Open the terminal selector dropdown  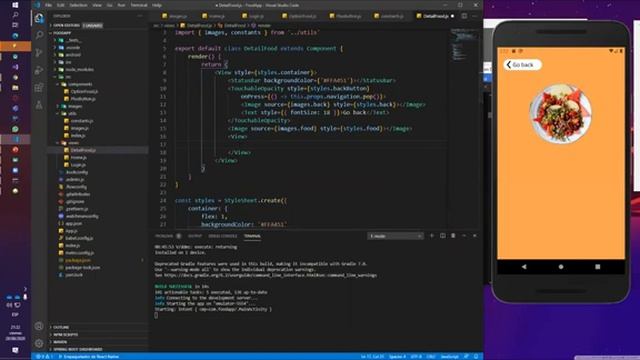pyautogui.click(x=395, y=236)
